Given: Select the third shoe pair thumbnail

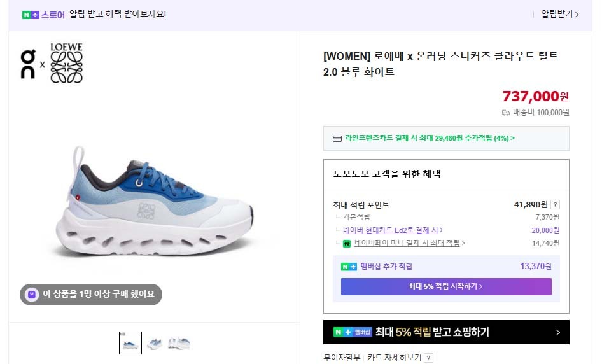Looking at the screenshot, I should point(179,344).
